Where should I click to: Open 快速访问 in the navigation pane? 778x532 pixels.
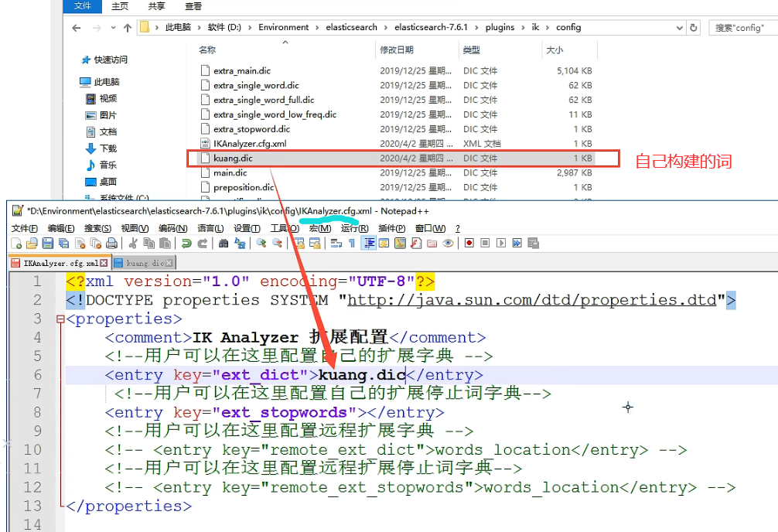point(104,60)
